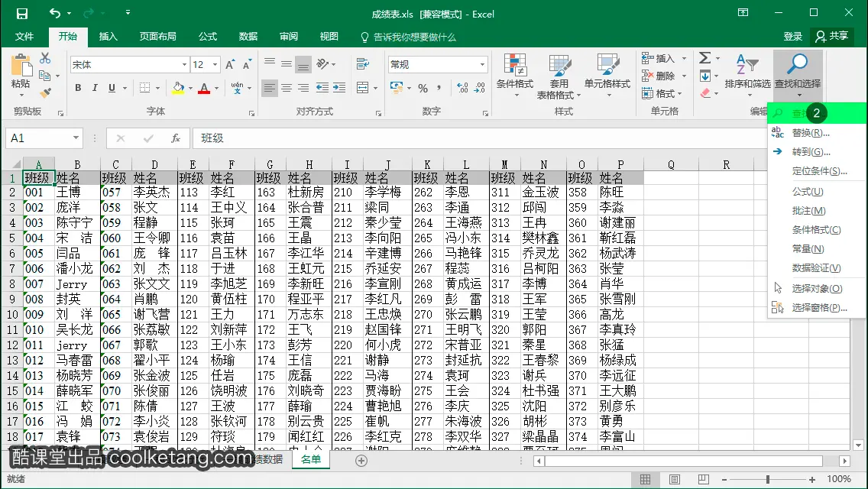The width and height of the screenshot is (868, 489).
Task: Align text to the right
Action: [303, 88]
